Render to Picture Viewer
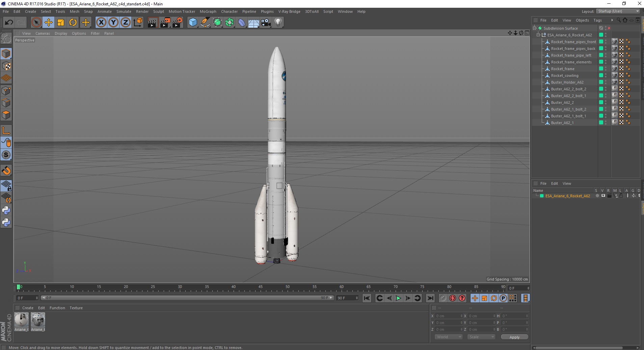The width and height of the screenshot is (644, 350). coord(165,23)
